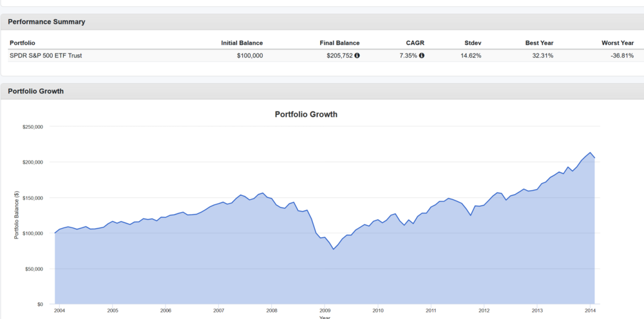Click the 2014 label on the year axis
The height and width of the screenshot is (319, 644).
(x=590, y=310)
